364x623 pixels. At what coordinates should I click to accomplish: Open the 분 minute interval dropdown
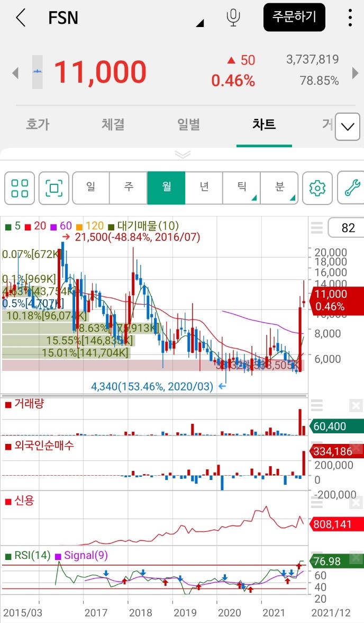(279, 188)
